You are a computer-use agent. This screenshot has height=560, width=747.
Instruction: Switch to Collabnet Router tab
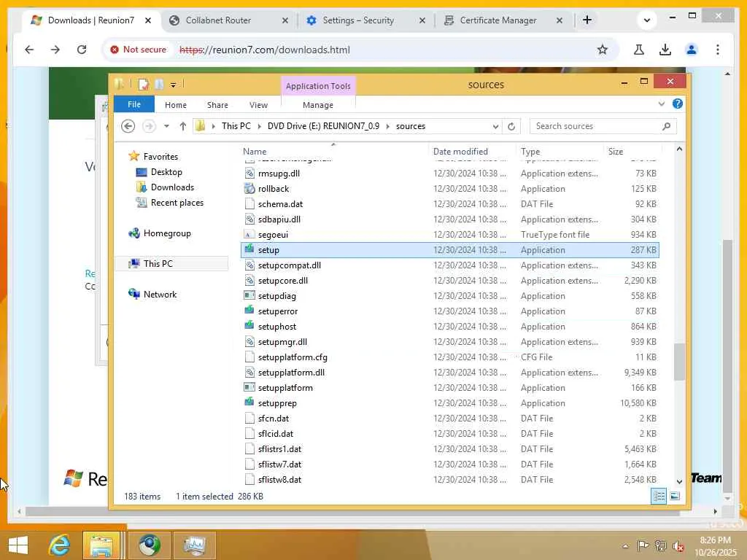point(218,20)
